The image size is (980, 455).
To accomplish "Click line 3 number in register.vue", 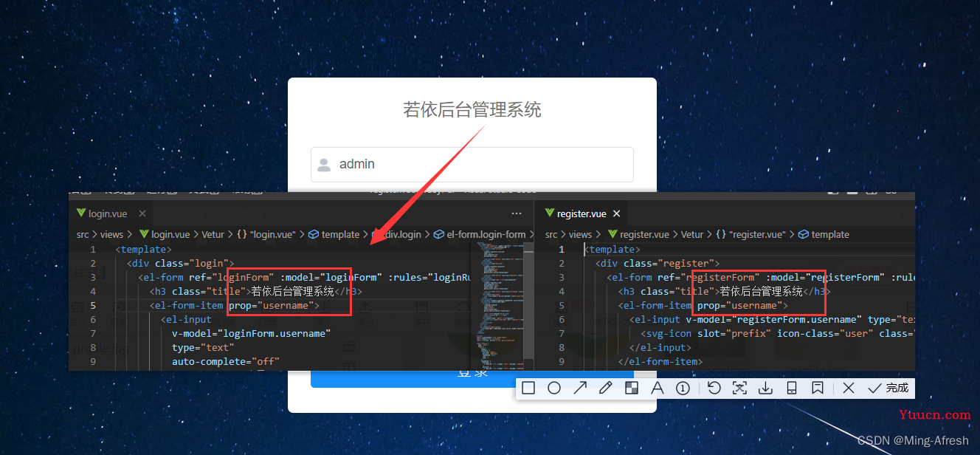I will click(x=562, y=277).
